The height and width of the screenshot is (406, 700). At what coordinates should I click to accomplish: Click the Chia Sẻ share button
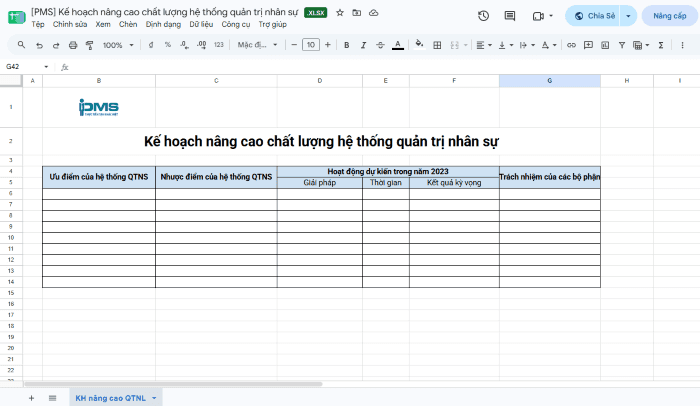coord(594,16)
